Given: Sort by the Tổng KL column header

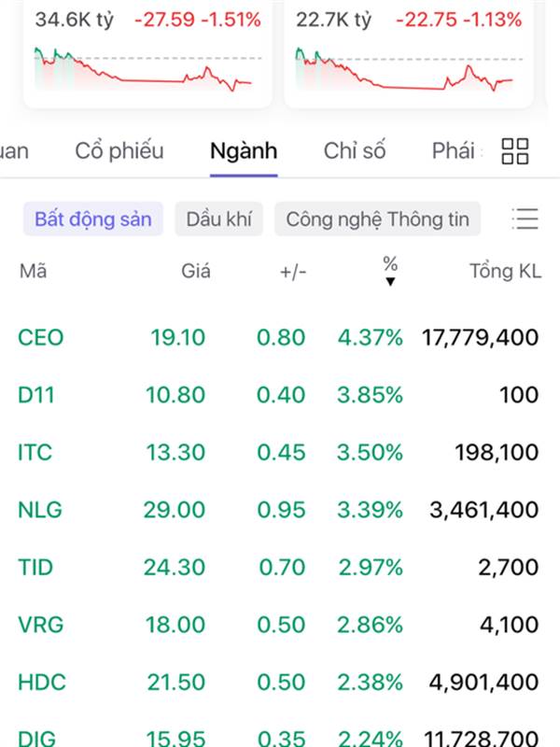Looking at the screenshot, I should [x=505, y=272].
